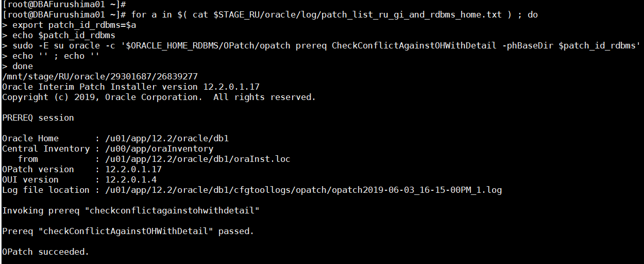Click the oraInst.loc file path
Image resolution: width=644 pixels, height=264 pixels.
198,159
